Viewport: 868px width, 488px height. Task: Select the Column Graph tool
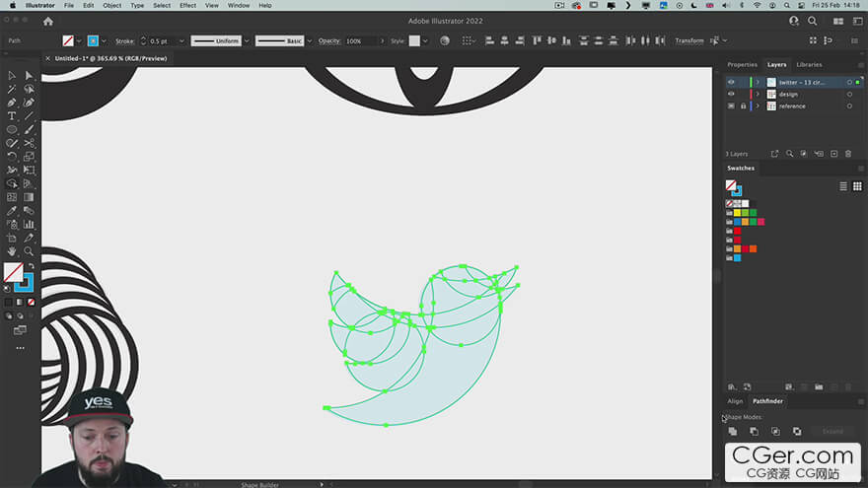(x=29, y=224)
